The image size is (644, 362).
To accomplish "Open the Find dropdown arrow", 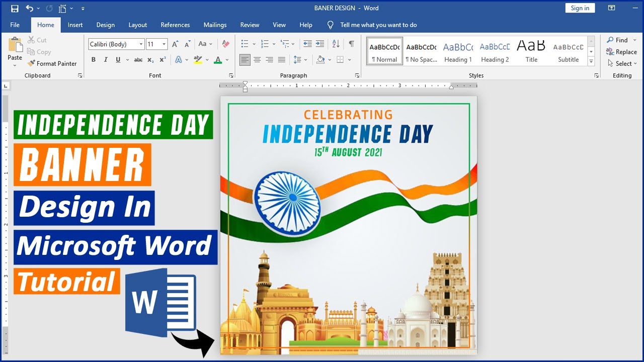I will pyautogui.click(x=635, y=40).
